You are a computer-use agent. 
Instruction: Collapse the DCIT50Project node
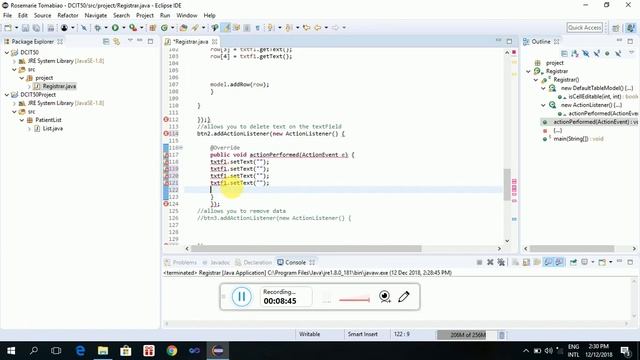tap(7, 95)
